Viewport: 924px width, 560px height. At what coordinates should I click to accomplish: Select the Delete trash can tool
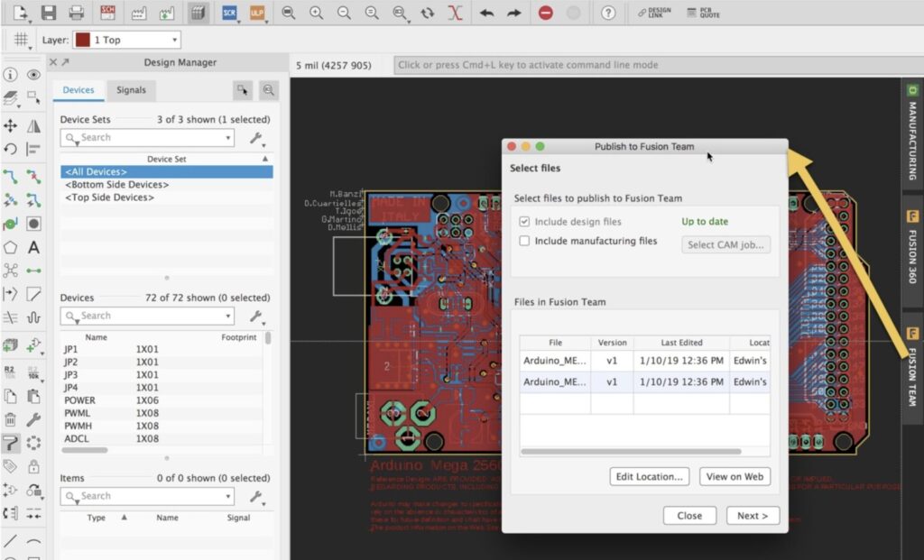[x=11, y=419]
